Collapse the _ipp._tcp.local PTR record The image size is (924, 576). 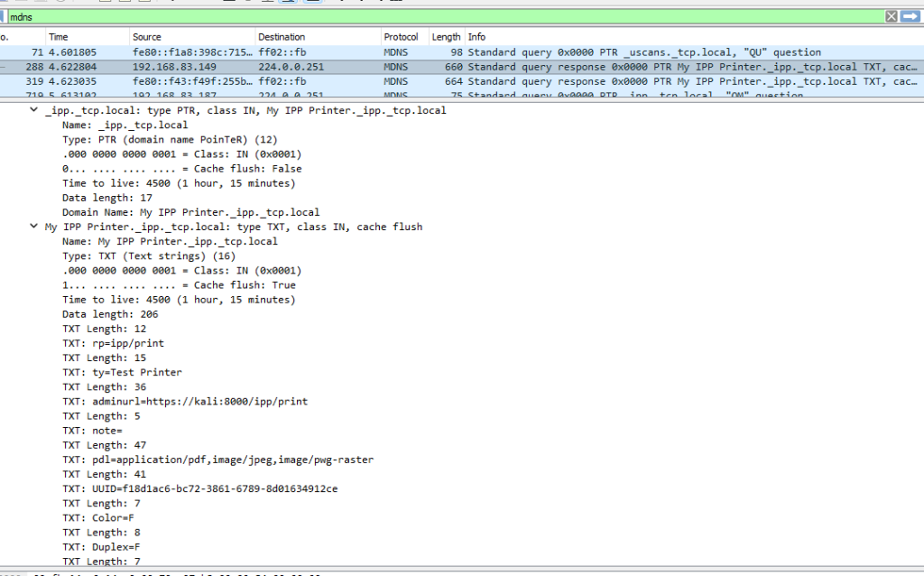pyautogui.click(x=34, y=110)
